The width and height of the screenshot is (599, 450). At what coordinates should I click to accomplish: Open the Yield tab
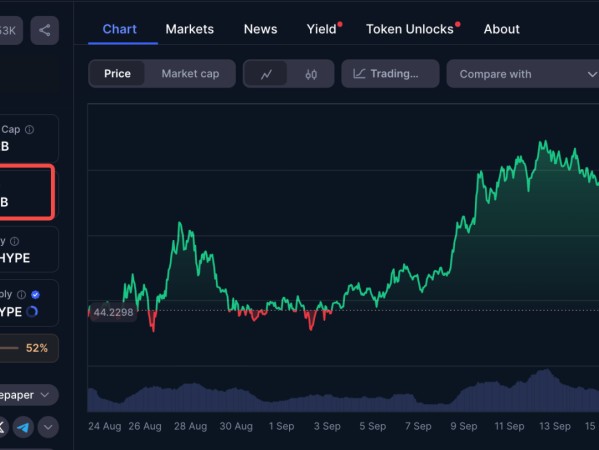tap(322, 29)
